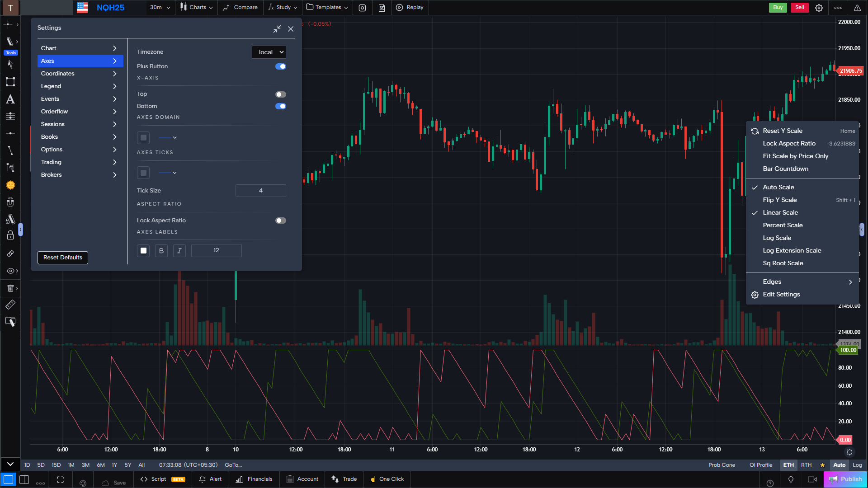This screenshot has width=868, height=488.
Task: Open the 30m timeframe dropdown
Action: point(159,8)
